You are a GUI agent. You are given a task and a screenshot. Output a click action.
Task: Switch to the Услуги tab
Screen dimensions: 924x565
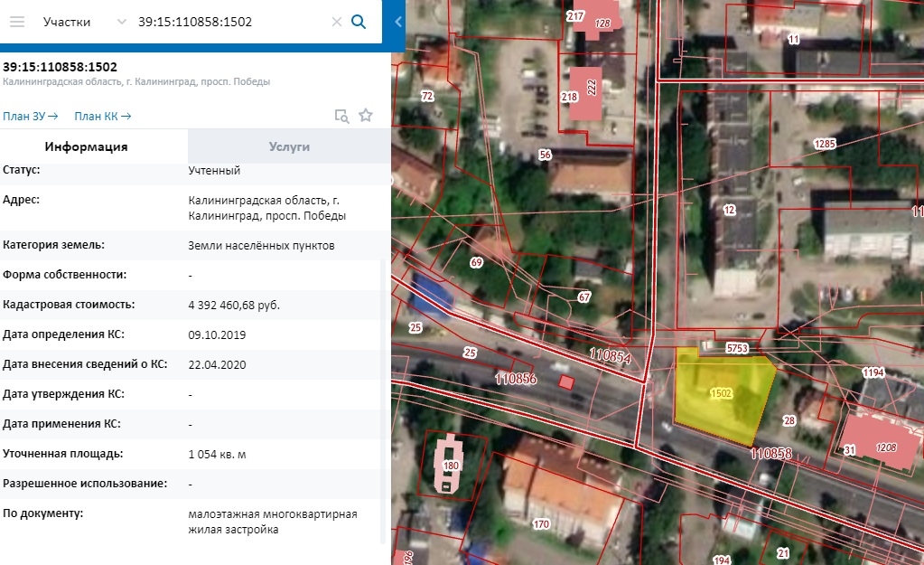(x=289, y=146)
